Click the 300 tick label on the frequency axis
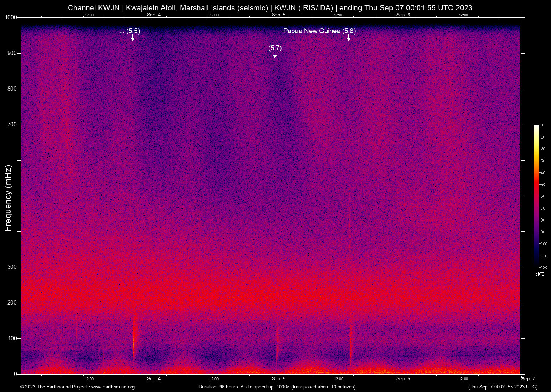The width and height of the screenshot is (551, 392). [12, 267]
